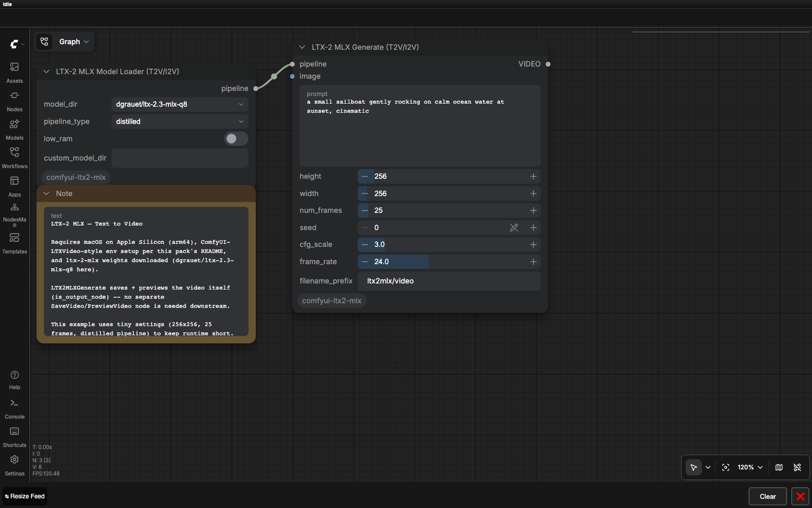
Task: Activate the select cursor tool
Action: coord(694,467)
